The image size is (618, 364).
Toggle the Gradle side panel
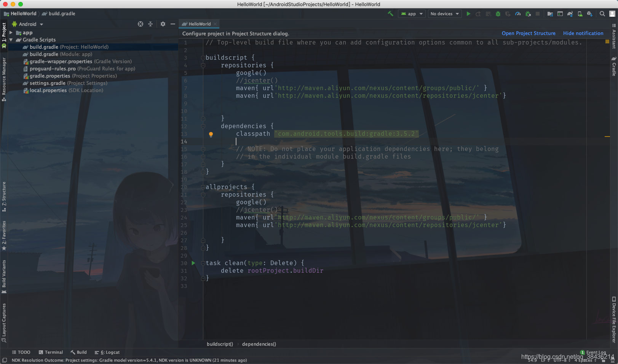pos(614,66)
